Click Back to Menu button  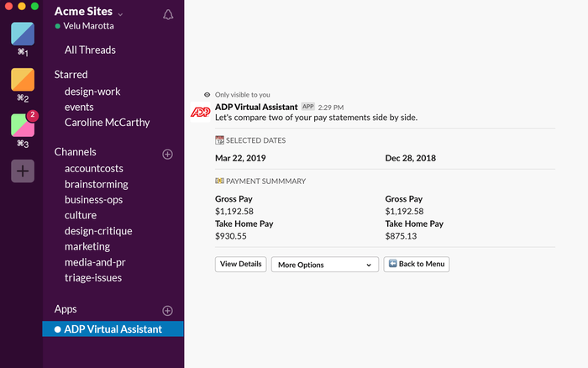click(417, 264)
